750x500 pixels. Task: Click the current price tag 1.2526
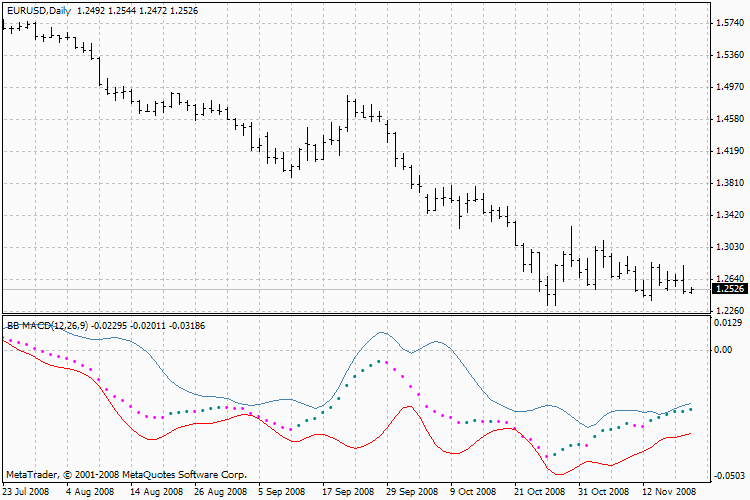coord(726,289)
